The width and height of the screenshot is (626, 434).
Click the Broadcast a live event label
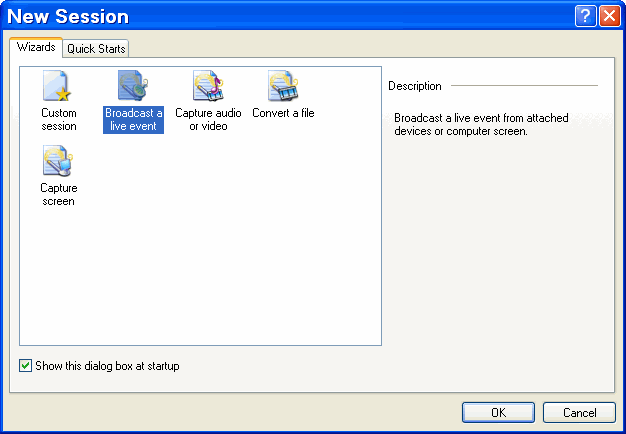[133, 119]
